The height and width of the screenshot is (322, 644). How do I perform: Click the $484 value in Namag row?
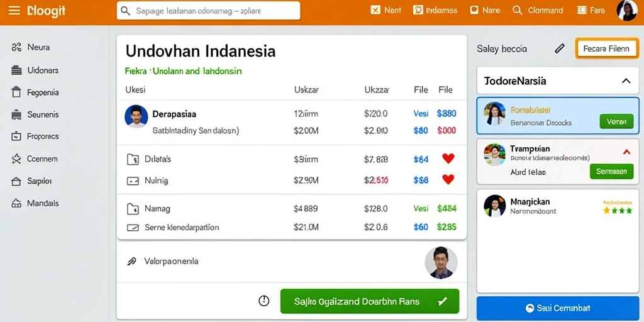[447, 209]
